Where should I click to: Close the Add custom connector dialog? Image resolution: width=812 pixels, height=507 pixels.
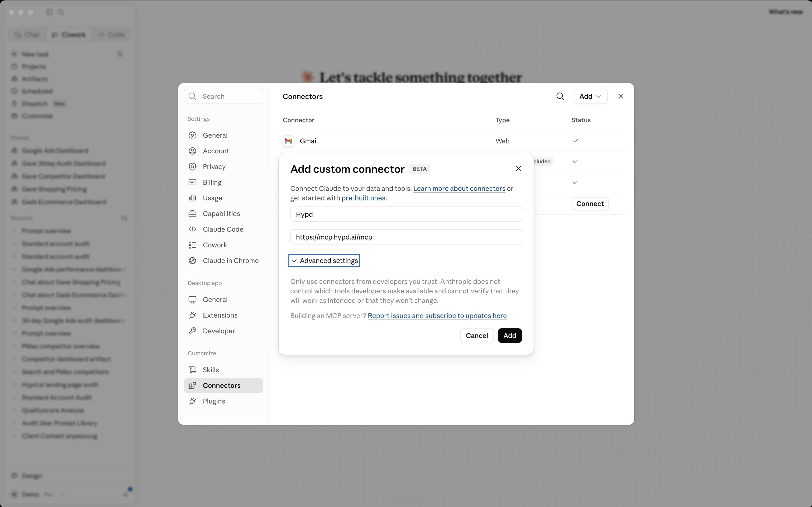click(518, 169)
